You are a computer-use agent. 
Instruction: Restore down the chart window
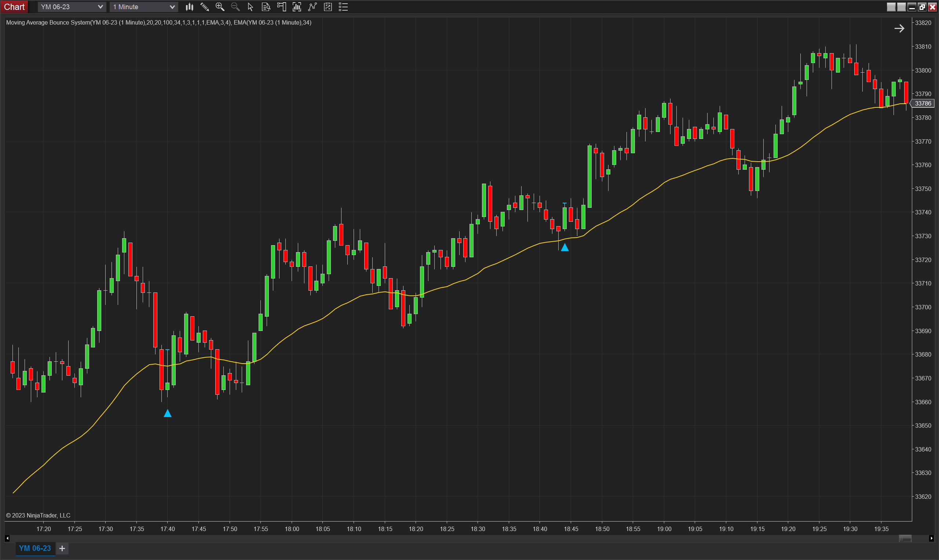(922, 7)
